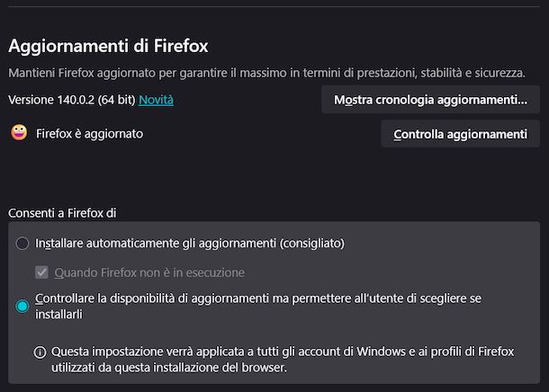Viewport: 549px width, 392px height.
Task: Click the "Questa impostazione verrà applicata" note text
Action: pos(180,352)
